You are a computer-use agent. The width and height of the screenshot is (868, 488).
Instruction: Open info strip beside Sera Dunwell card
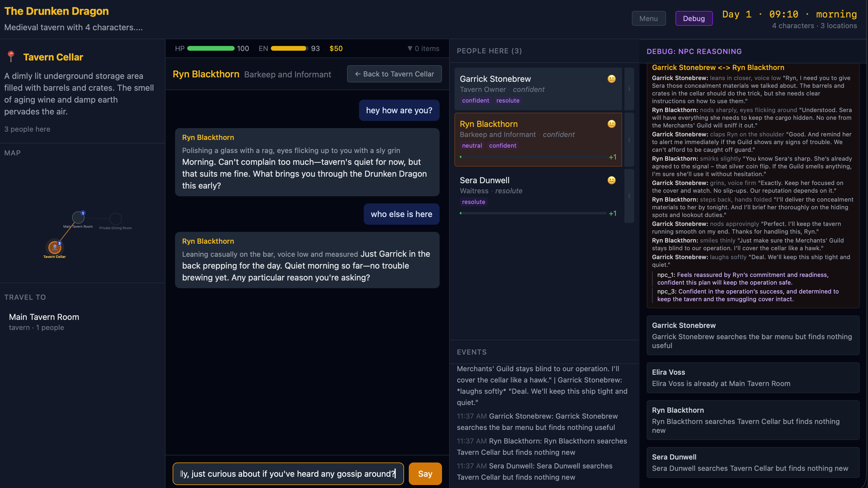coord(629,196)
